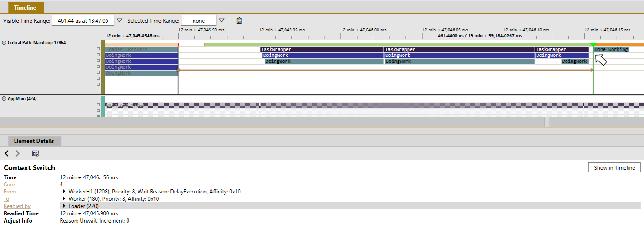The image size is (644, 228).
Task: Follow the From link in Context Switch details
Action: click(x=10, y=192)
